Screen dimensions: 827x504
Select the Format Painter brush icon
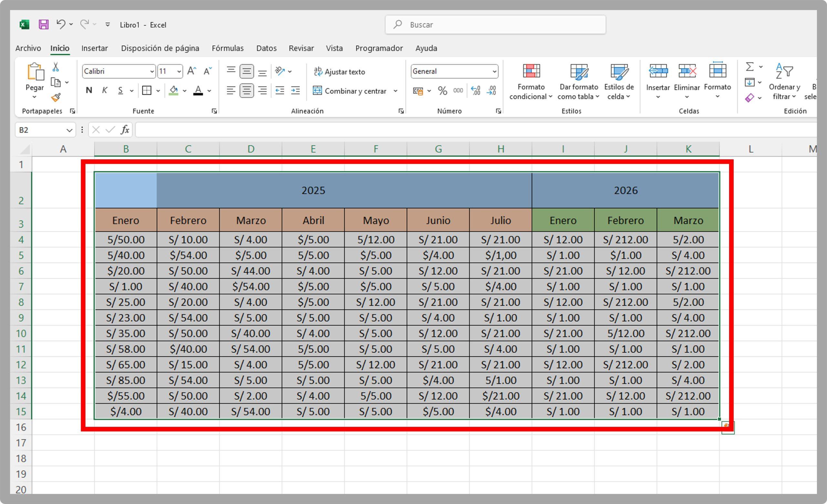point(56,98)
